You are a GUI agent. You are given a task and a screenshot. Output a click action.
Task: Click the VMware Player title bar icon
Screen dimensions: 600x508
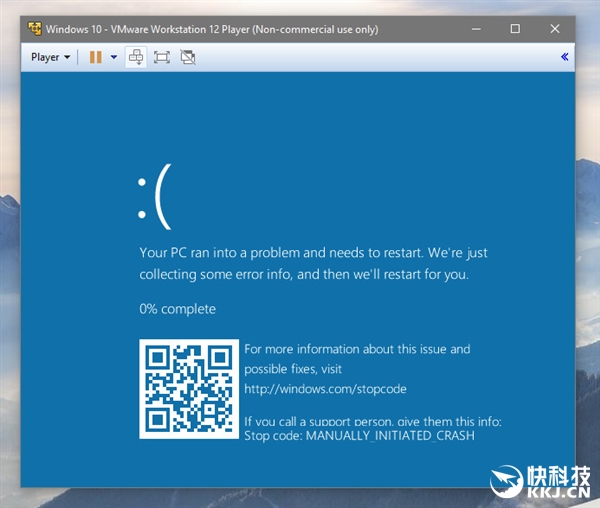pos(34,29)
